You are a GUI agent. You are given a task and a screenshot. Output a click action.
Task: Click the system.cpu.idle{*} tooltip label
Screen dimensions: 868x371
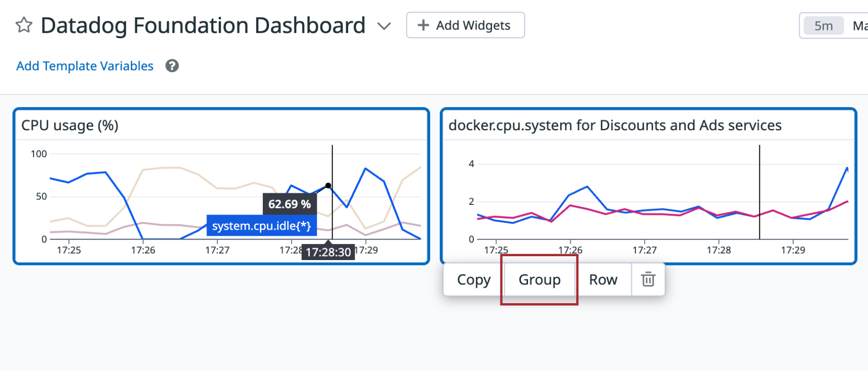pyautogui.click(x=261, y=226)
